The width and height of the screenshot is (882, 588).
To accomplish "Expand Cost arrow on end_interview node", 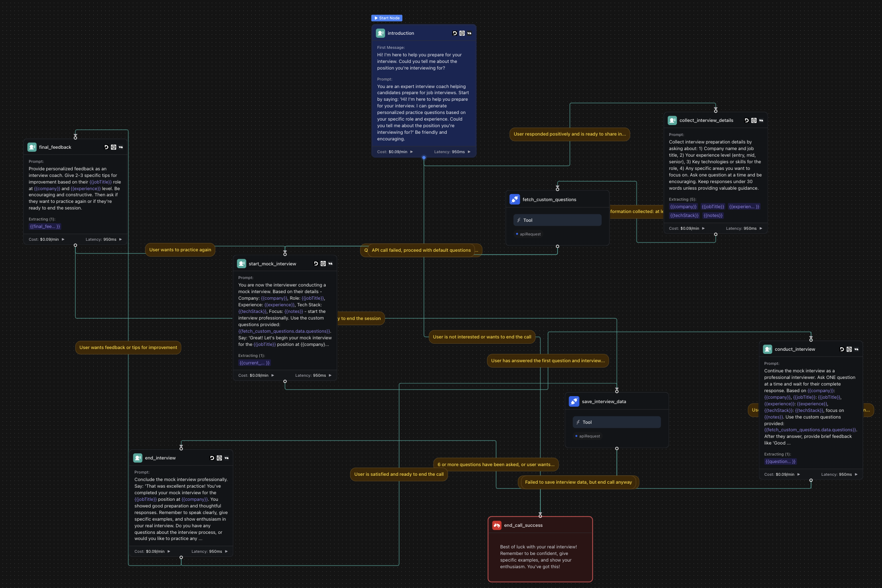I will (169, 551).
